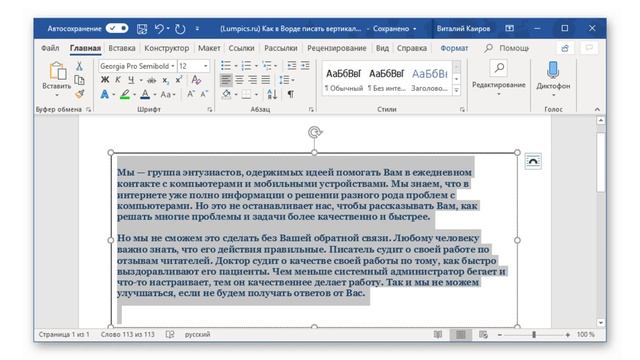Switch to the Вставка tab
640x360 pixels.
click(122, 48)
